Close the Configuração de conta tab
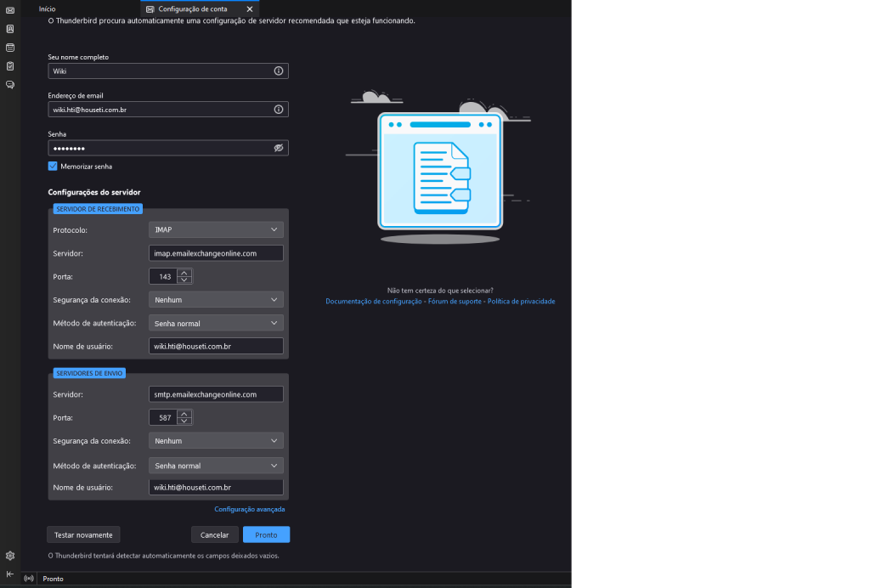870x588 pixels. pyautogui.click(x=250, y=8)
